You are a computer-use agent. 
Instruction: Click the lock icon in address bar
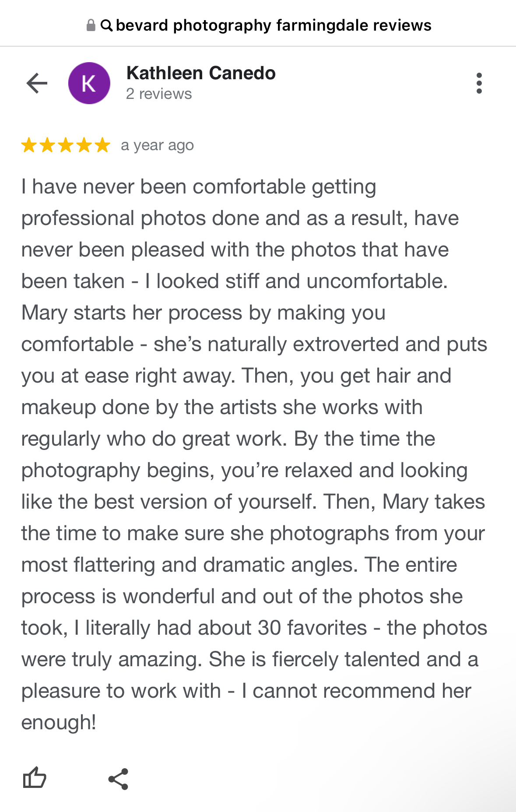click(91, 25)
